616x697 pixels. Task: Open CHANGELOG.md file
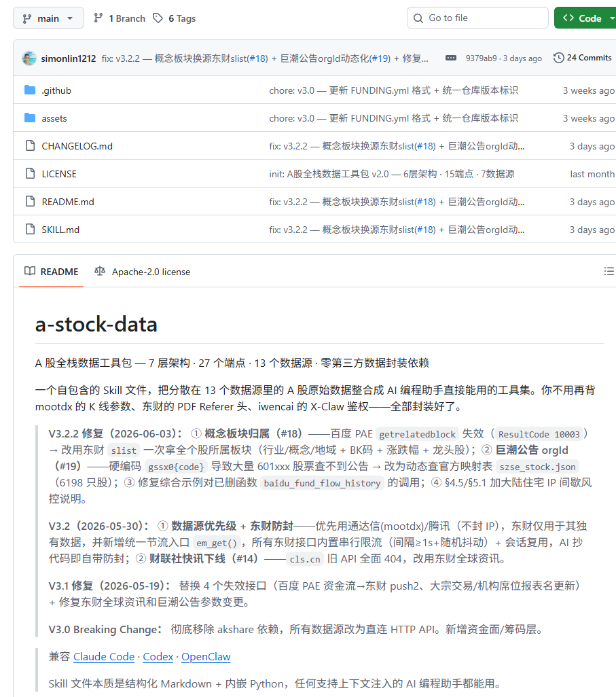pyautogui.click(x=77, y=146)
